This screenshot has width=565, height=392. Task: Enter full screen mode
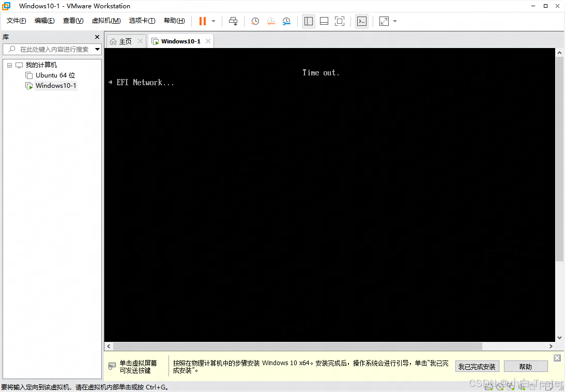tap(340, 21)
